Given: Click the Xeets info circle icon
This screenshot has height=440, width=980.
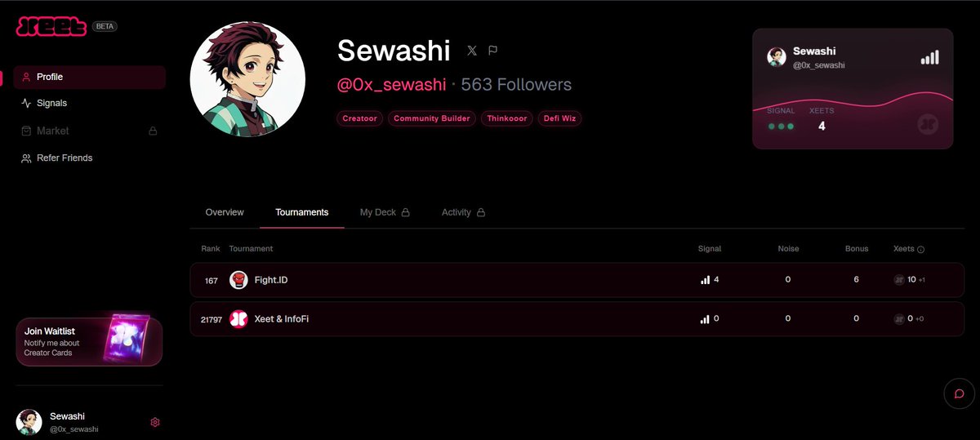Looking at the screenshot, I should [921, 249].
